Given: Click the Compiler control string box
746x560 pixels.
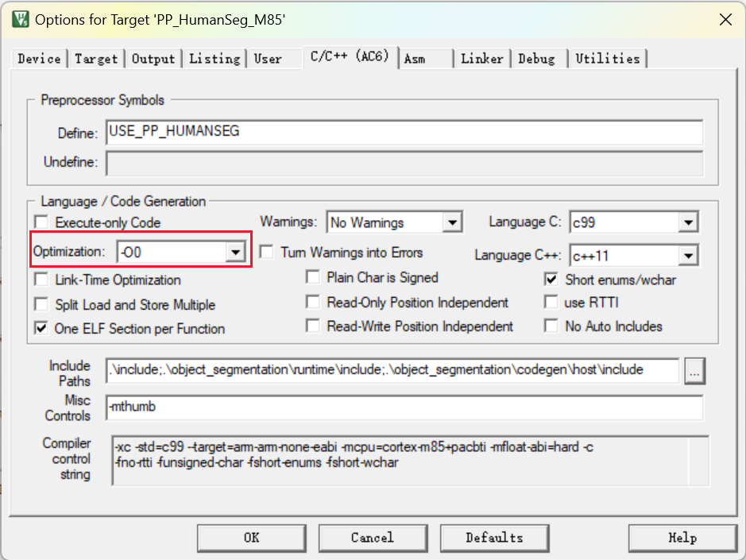Looking at the screenshot, I should (410, 461).
